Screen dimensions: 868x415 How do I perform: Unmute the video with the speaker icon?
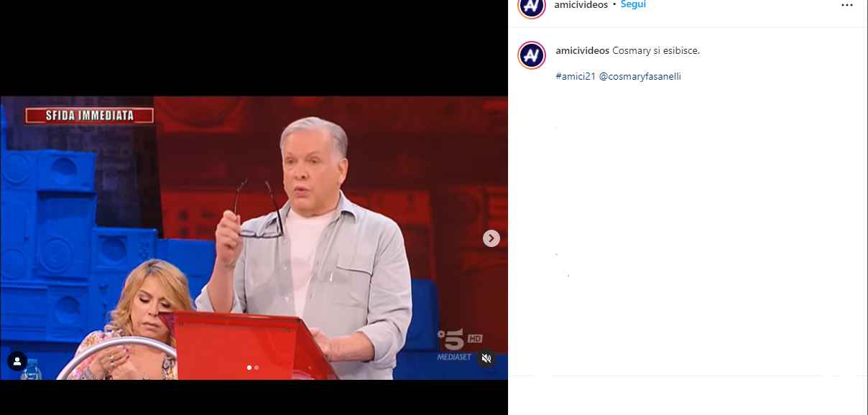(x=486, y=358)
